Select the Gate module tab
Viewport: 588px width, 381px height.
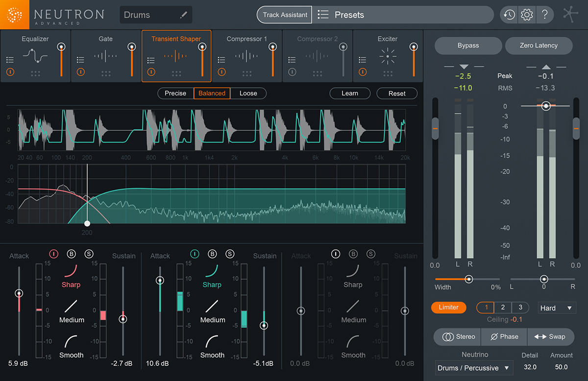pyautogui.click(x=106, y=56)
